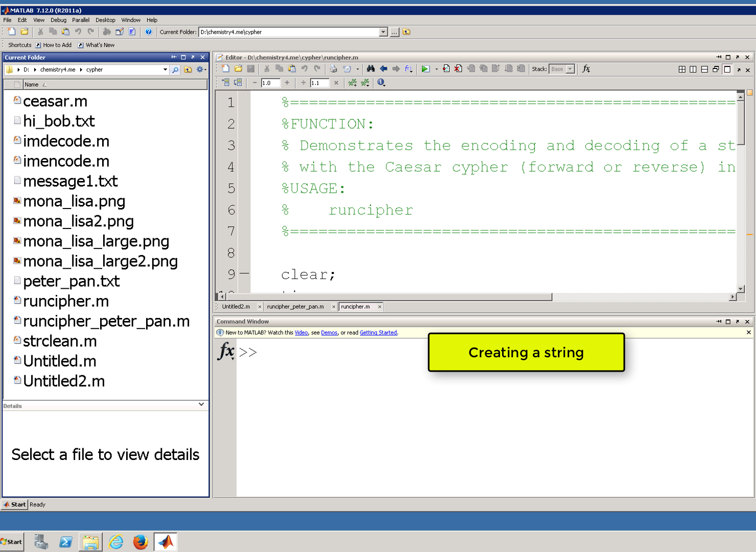Switch to Untitled2.m editor tab
Screen dimensions: 756x552
(x=236, y=307)
